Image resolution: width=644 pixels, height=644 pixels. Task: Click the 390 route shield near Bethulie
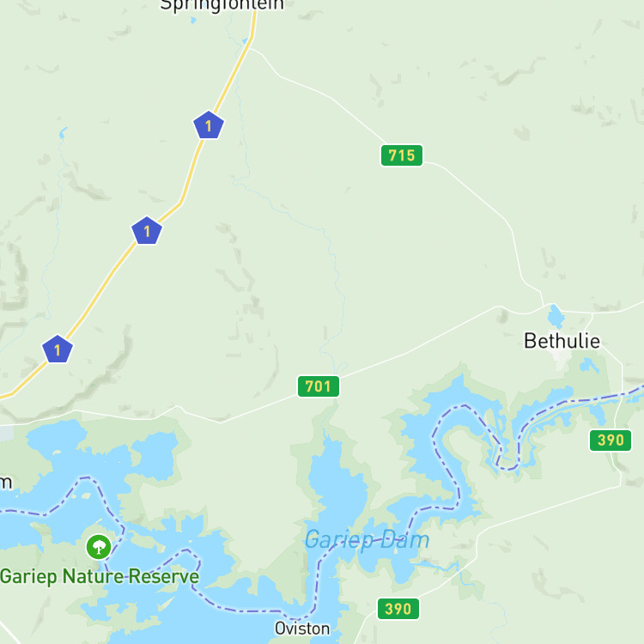point(611,440)
